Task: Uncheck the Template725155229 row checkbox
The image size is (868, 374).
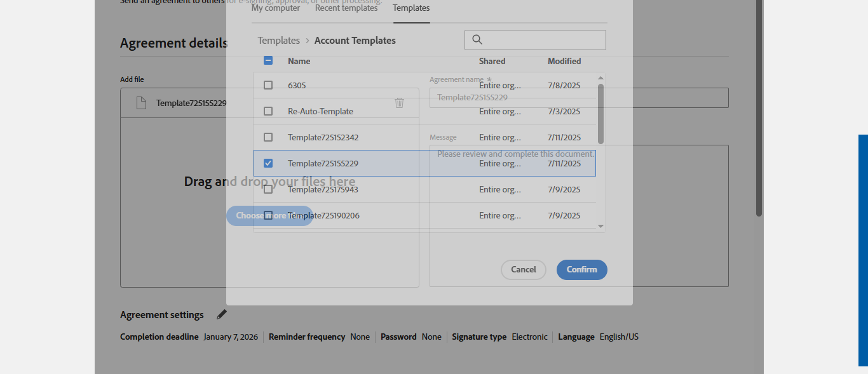Action: [268, 163]
